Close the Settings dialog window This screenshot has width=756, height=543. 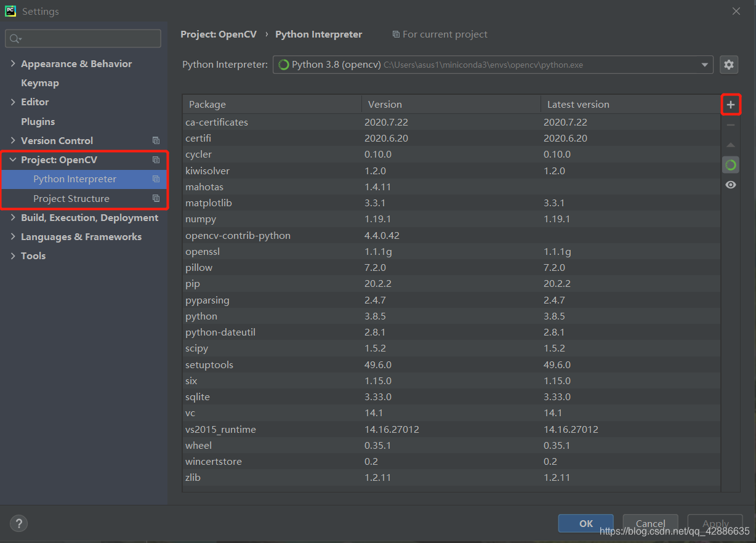[x=736, y=11]
